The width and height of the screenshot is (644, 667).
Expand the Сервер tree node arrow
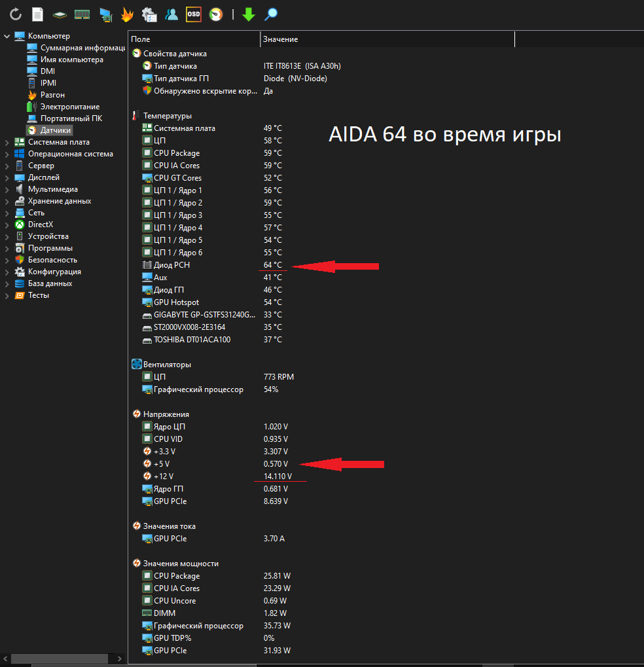pyautogui.click(x=7, y=166)
